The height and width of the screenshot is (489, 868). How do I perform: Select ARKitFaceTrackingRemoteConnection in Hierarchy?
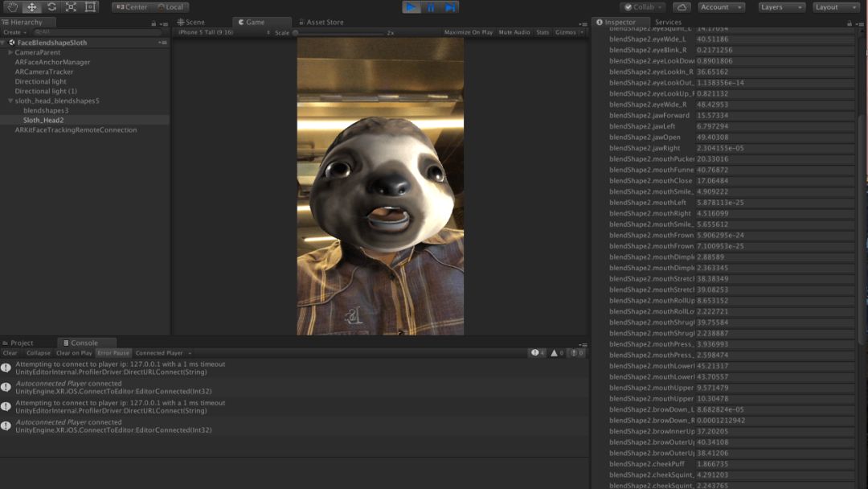point(76,130)
